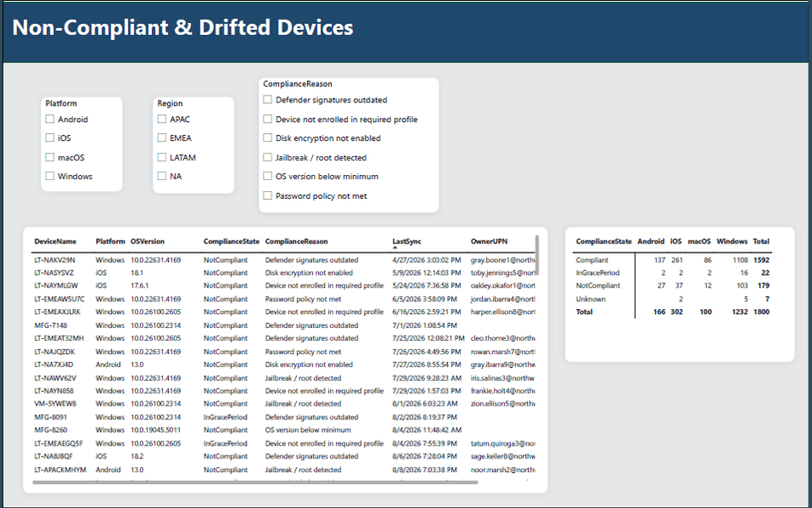Select device row LT-NAKV29N
The height and width of the screenshot is (508, 812).
[284, 260]
